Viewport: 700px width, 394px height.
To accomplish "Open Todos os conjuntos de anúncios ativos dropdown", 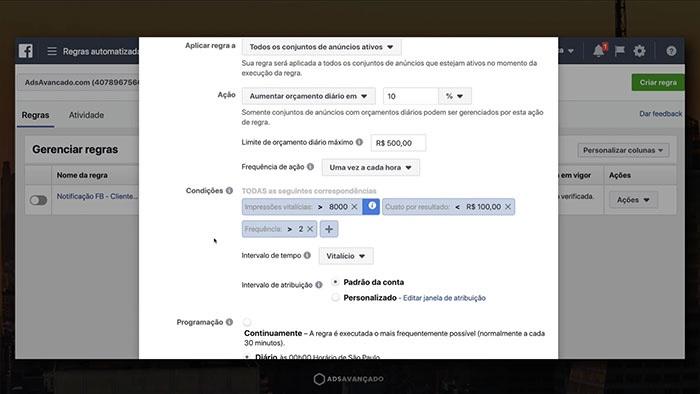I will tap(321, 47).
